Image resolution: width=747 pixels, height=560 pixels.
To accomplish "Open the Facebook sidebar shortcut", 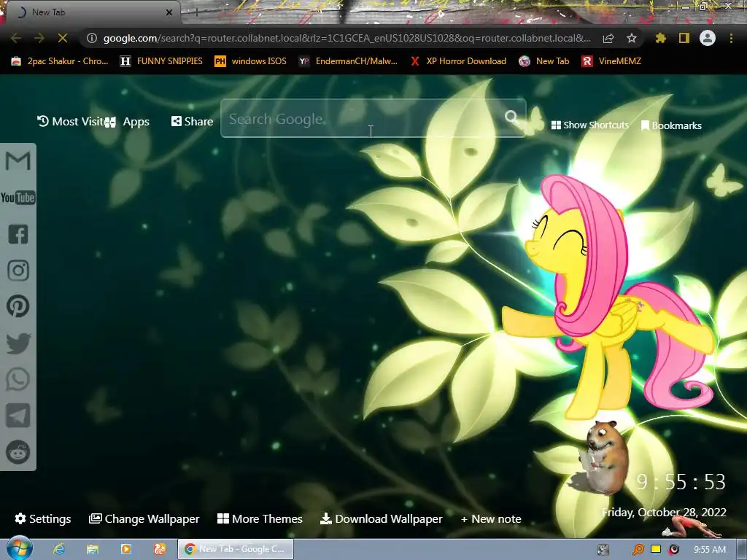I will pos(18,234).
